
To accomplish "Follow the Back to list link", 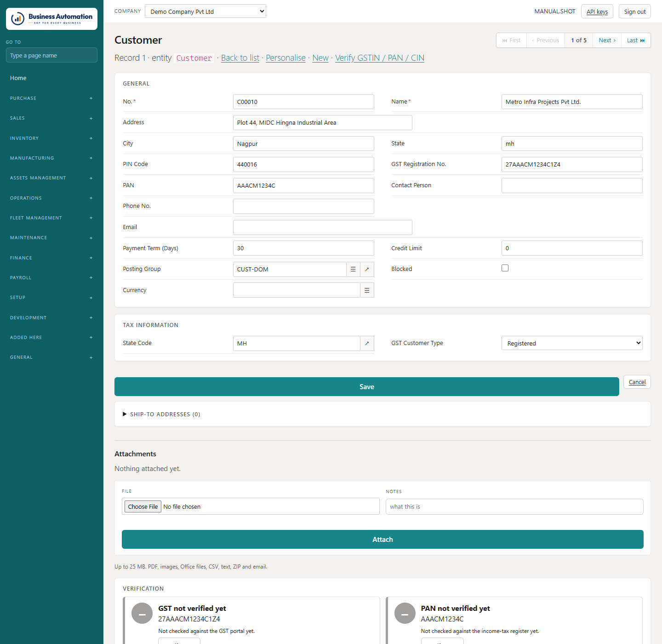I will point(240,58).
